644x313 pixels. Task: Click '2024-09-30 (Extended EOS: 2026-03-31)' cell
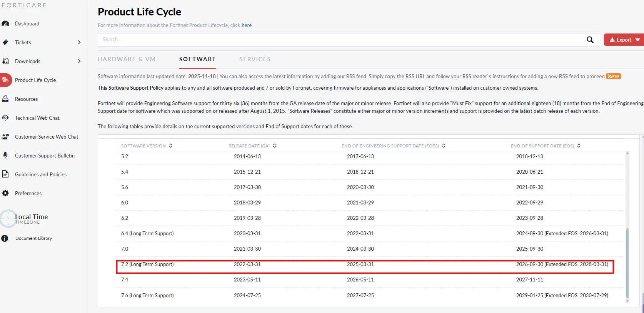(x=562, y=233)
